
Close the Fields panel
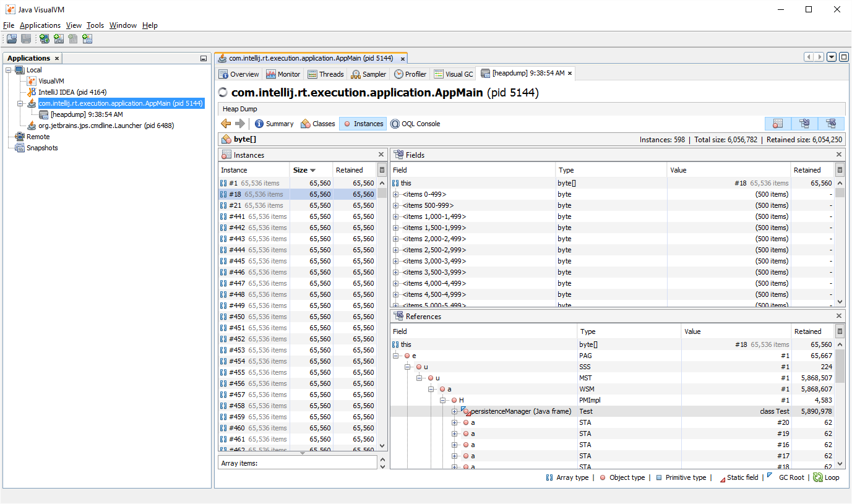coord(839,155)
